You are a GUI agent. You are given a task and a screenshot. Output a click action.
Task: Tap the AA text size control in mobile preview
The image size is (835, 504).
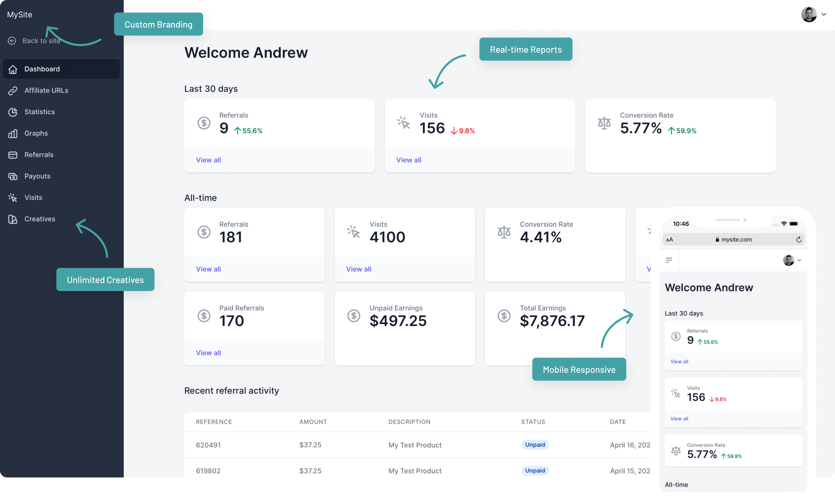tap(670, 239)
